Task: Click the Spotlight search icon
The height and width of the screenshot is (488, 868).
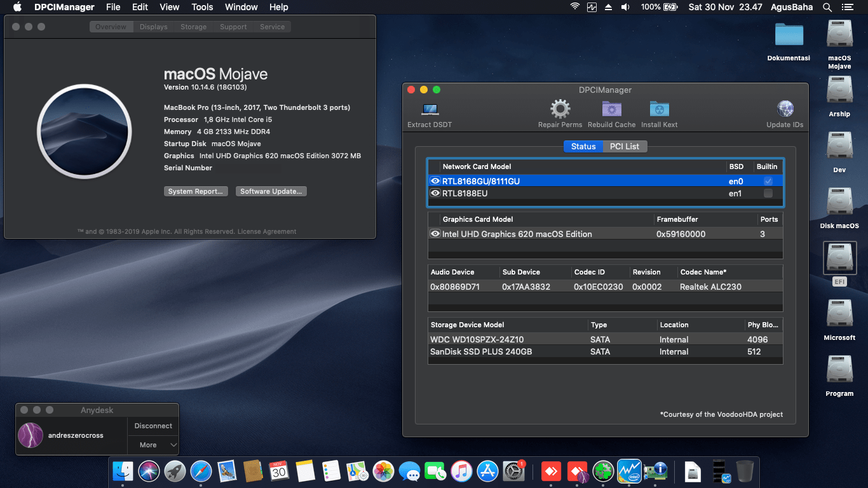Action: pos(826,7)
